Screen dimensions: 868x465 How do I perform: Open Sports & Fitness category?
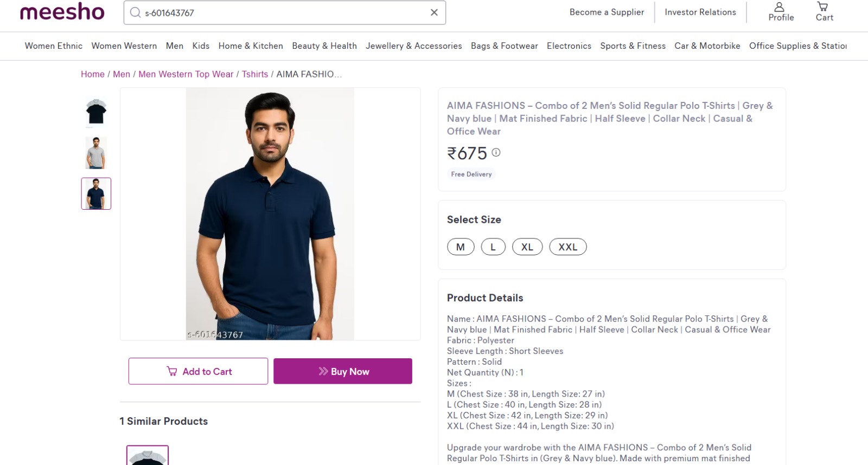tap(633, 46)
